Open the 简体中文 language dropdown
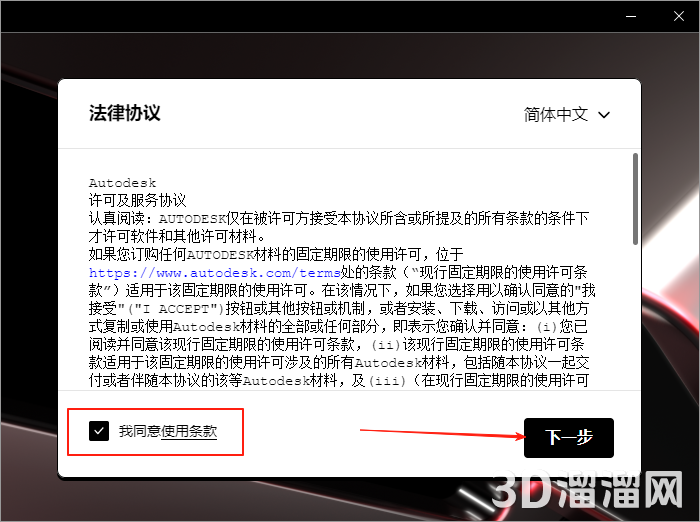Screen dimensions: 700x522 click(x=567, y=115)
